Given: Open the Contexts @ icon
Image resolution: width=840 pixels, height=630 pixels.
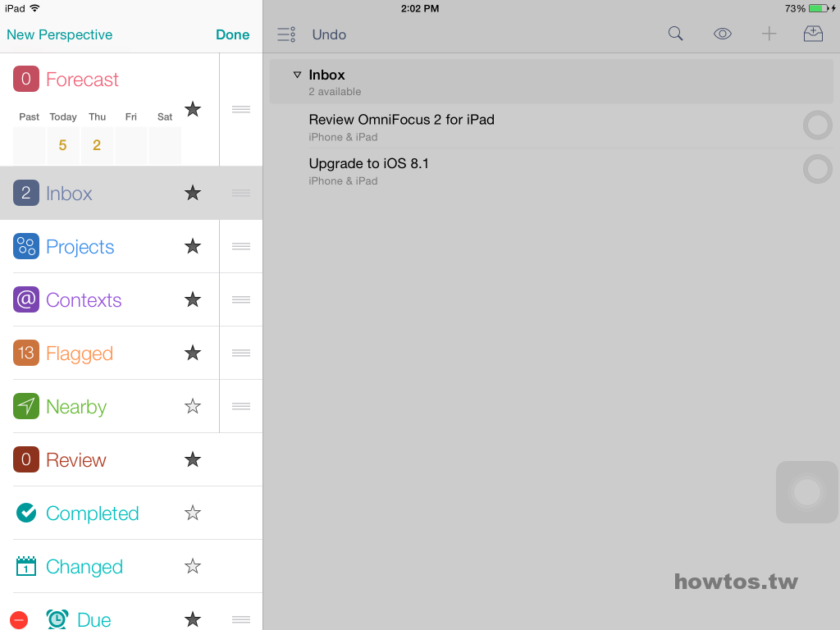Looking at the screenshot, I should click(x=25, y=299).
